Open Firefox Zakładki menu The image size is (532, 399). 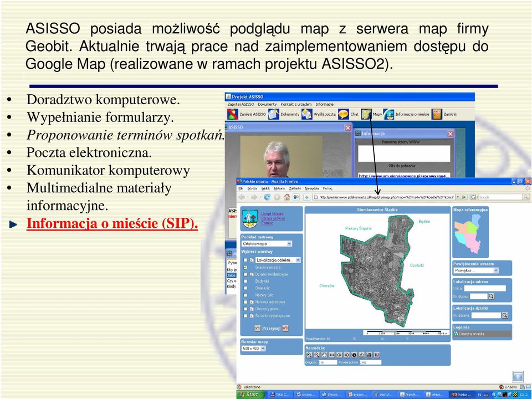295,188
